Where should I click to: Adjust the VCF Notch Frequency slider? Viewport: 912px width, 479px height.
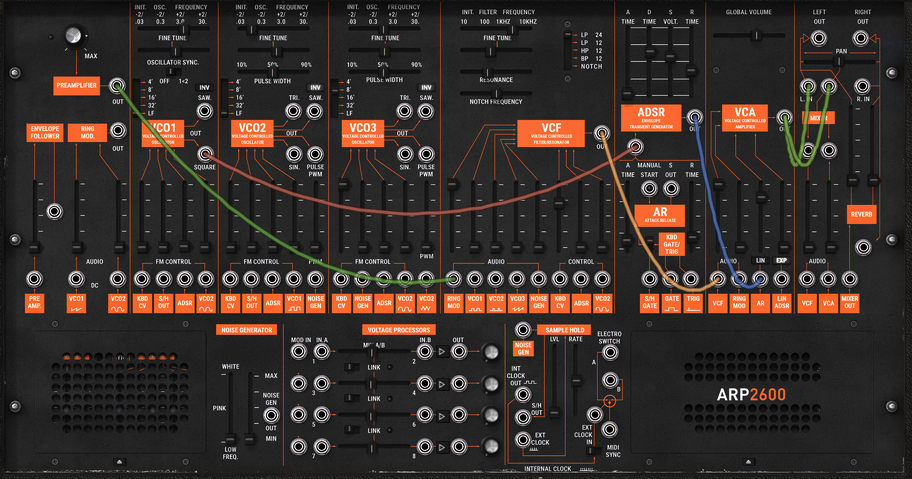pos(496,93)
